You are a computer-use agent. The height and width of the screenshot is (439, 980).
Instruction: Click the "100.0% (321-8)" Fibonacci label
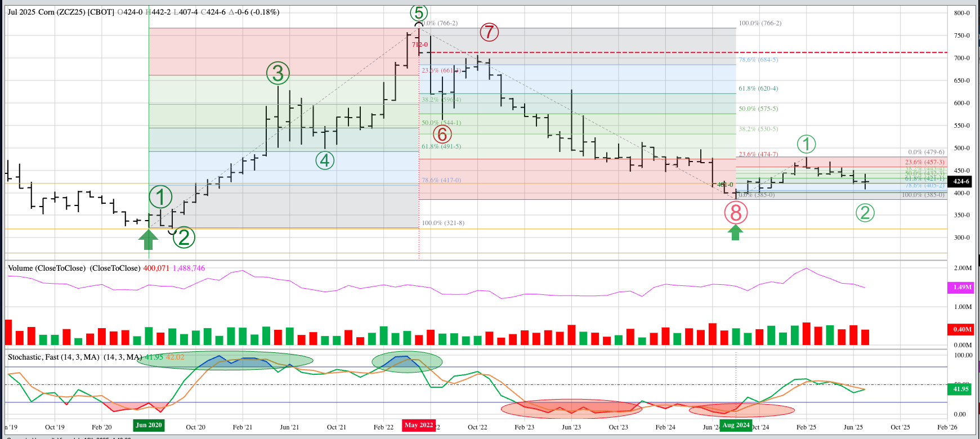(443, 223)
